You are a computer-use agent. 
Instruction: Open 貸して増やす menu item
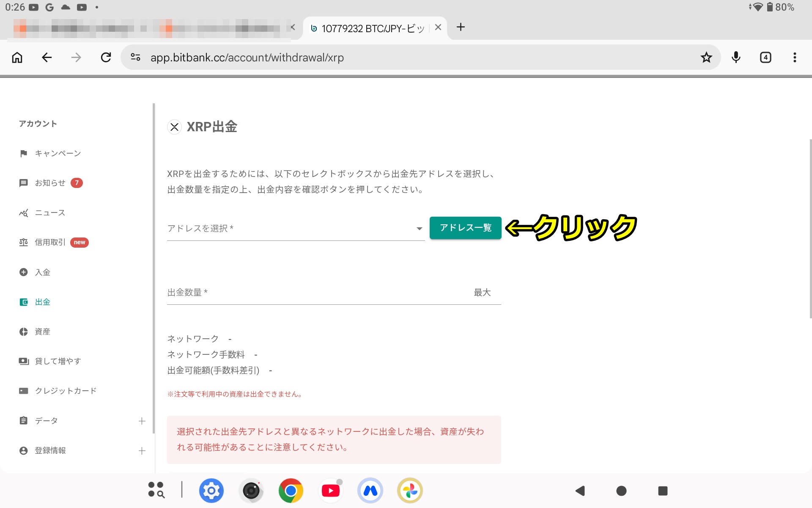coord(58,361)
